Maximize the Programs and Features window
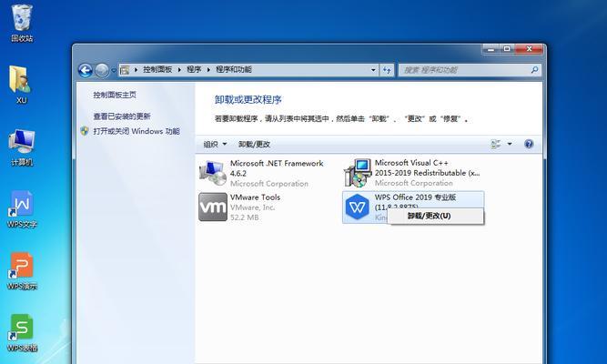The width and height of the screenshot is (607, 364). click(x=507, y=49)
